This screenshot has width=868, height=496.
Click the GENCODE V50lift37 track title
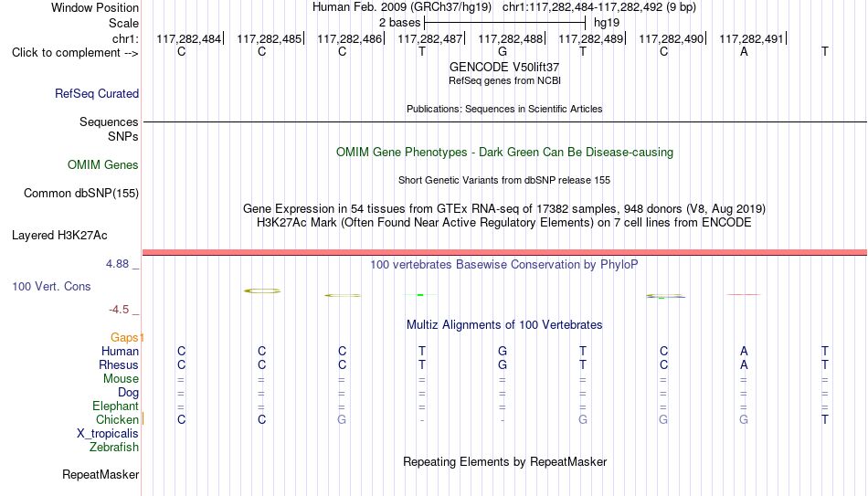coord(504,67)
